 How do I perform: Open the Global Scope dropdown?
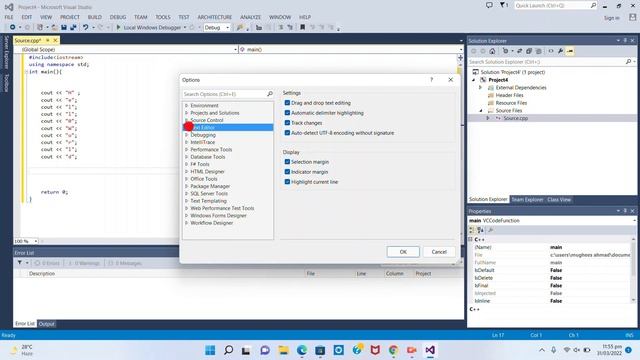tap(236, 49)
